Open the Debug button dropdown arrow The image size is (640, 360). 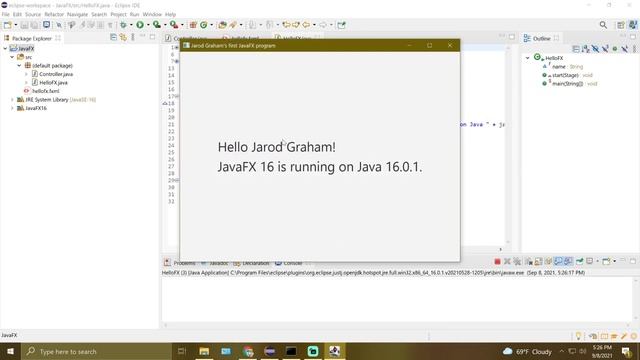[x=131, y=25]
